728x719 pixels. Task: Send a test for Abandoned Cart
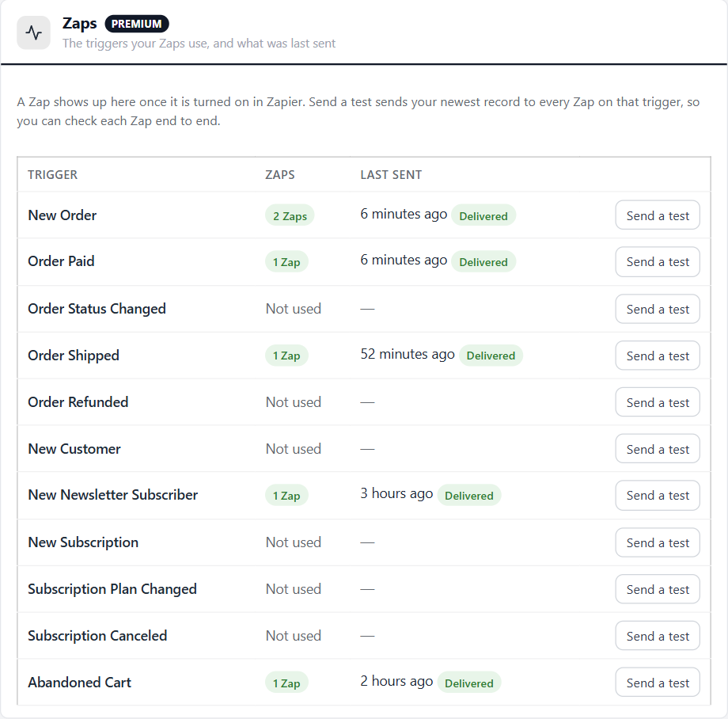[658, 683]
